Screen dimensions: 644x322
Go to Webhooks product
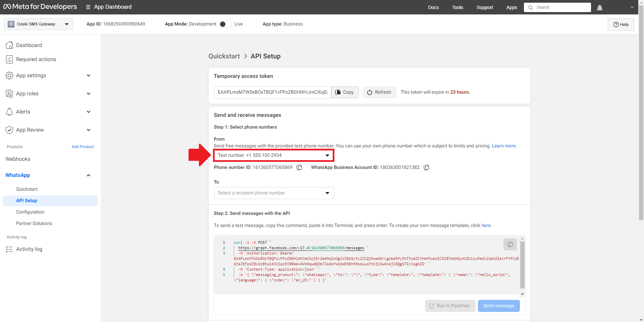pyautogui.click(x=18, y=159)
